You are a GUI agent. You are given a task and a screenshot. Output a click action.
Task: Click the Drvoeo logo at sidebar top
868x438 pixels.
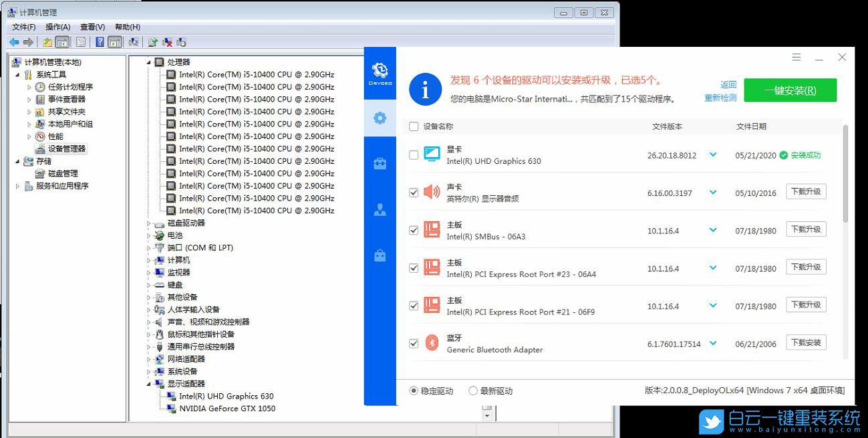tap(380, 72)
